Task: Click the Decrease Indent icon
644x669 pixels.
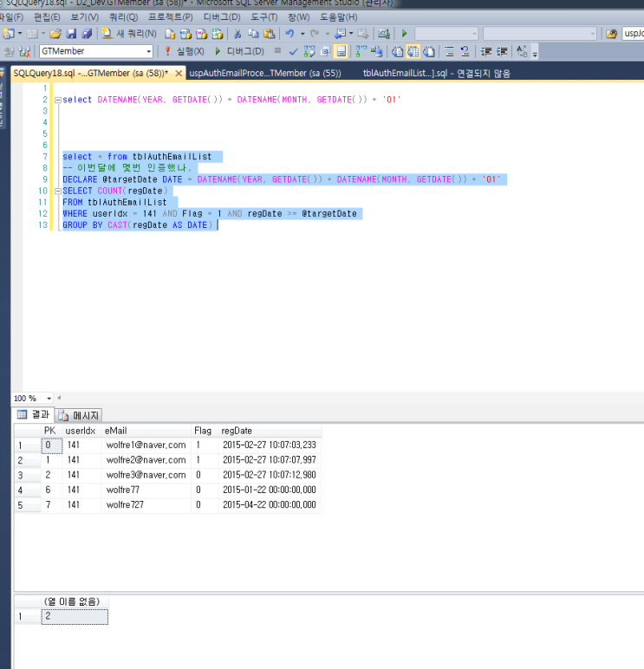Action: pos(486,52)
